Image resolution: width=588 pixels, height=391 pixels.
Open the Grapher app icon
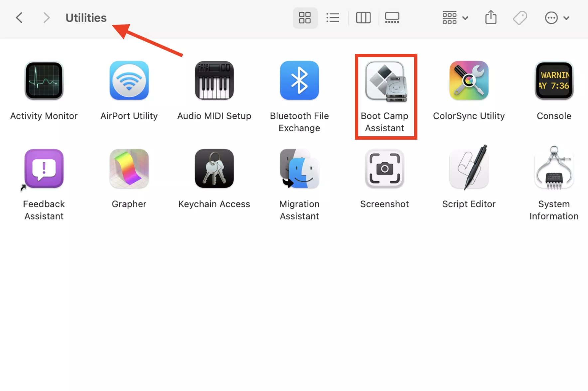129,169
